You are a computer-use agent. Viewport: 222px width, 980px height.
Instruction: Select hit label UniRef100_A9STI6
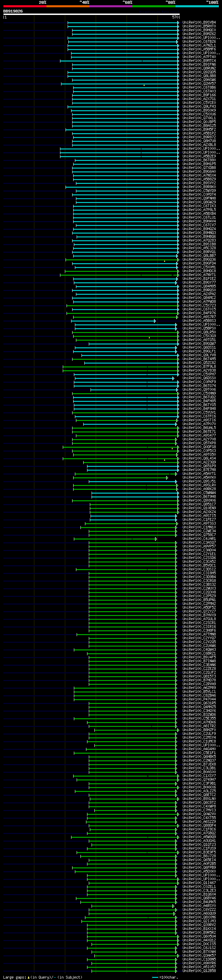(199, 420)
